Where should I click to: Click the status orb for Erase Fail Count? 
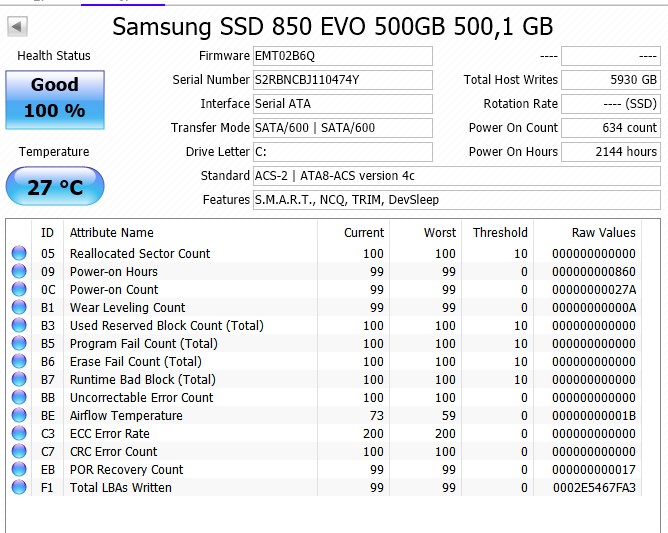[19, 361]
